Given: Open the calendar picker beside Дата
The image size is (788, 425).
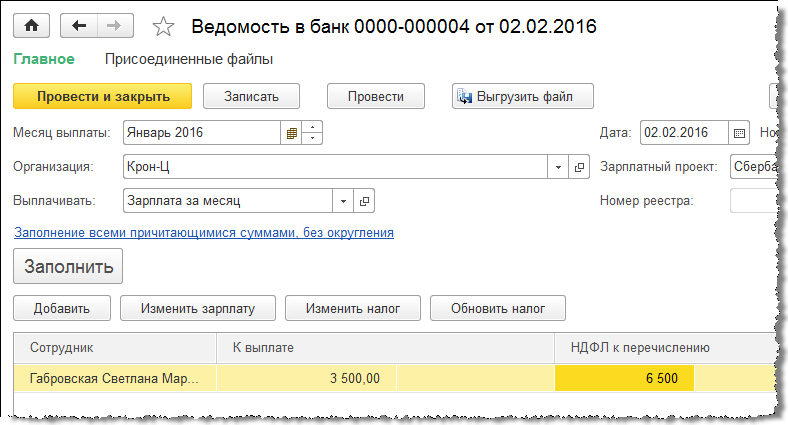Looking at the screenshot, I should click(740, 132).
